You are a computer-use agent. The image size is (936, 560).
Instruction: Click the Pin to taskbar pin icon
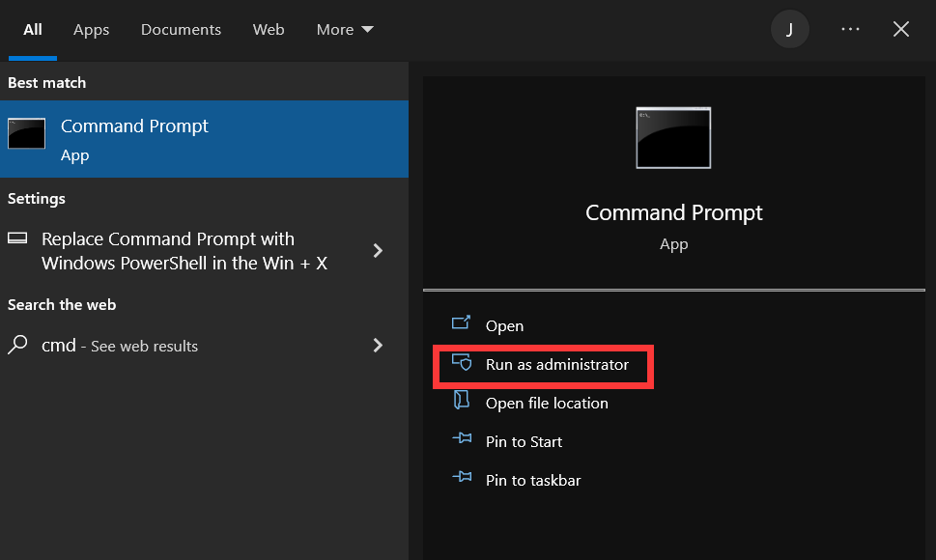tap(462, 477)
